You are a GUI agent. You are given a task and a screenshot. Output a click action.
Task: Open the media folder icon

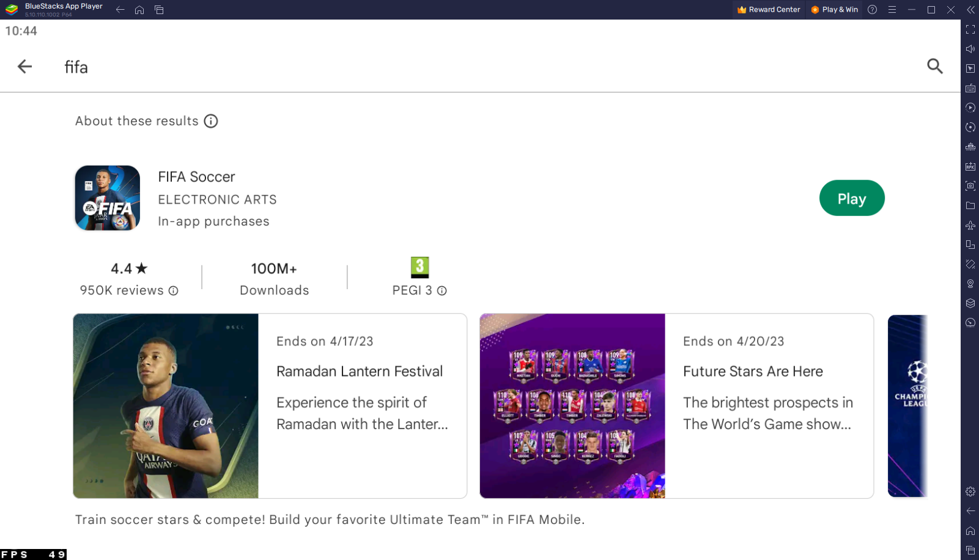click(x=970, y=205)
